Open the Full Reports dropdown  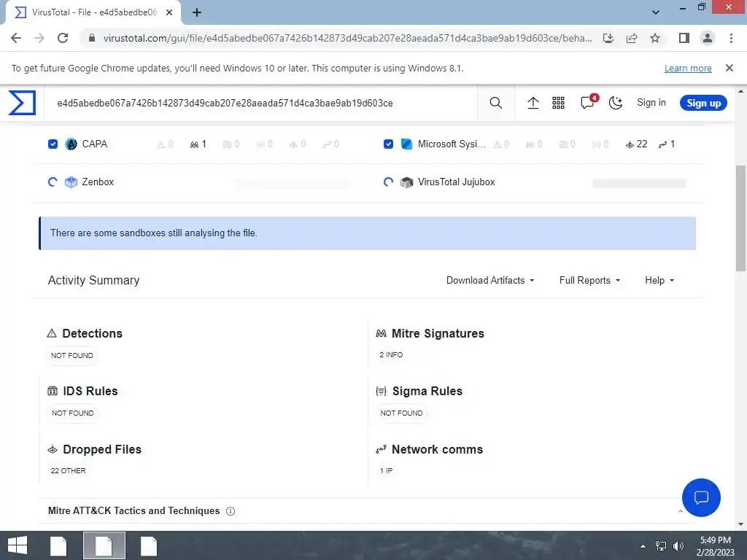[589, 281]
